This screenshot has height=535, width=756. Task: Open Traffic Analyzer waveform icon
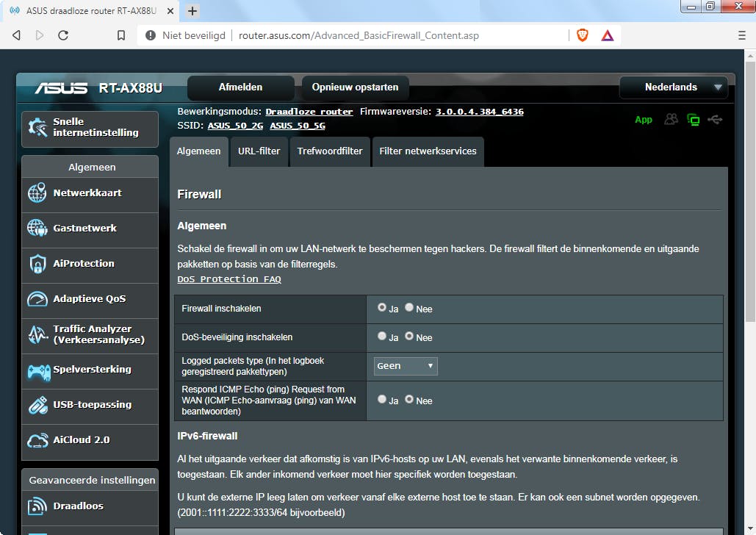coord(37,334)
